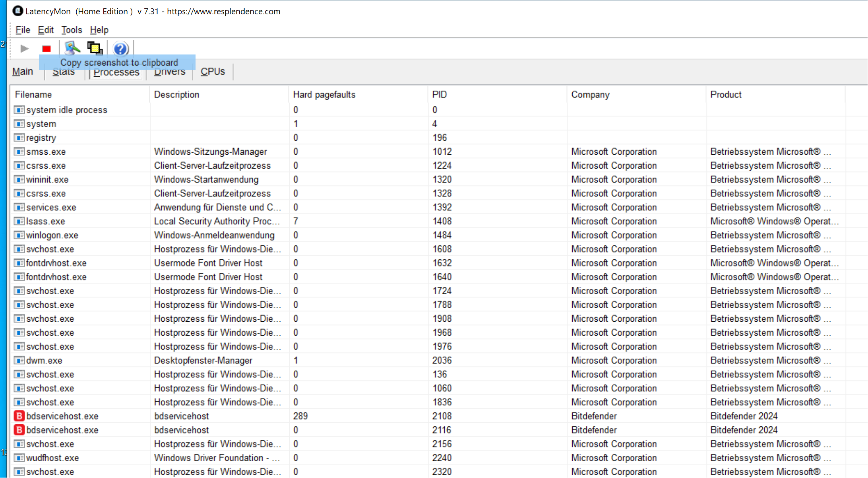Open the Edit menu
This screenshot has height=478, width=868.
[x=46, y=30]
